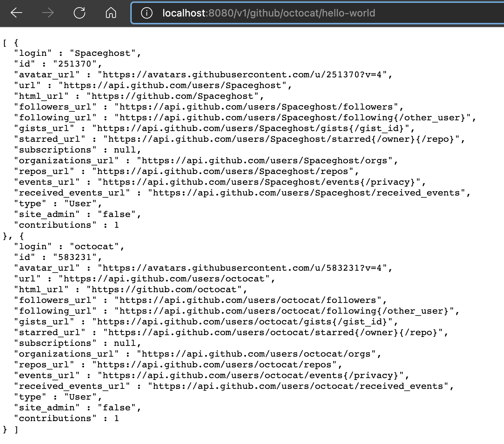Screen dimensions: 504x444
Task: Click the browser forward arrow
Action: click(48, 13)
